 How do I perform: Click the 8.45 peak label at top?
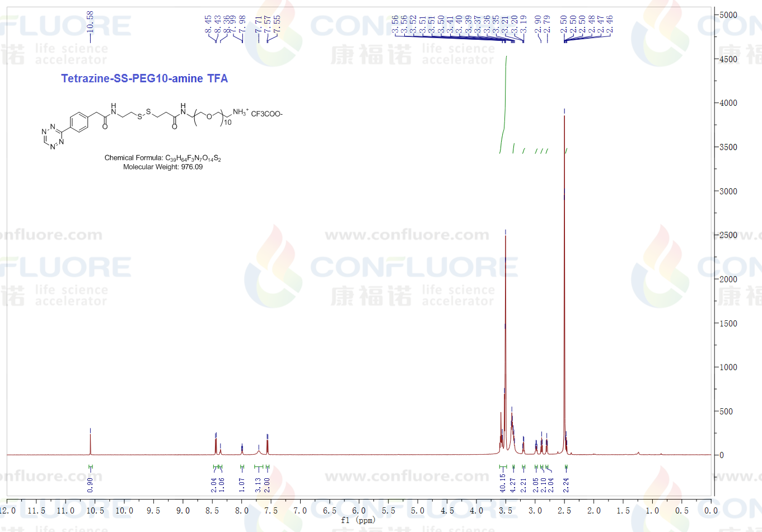click(208, 24)
